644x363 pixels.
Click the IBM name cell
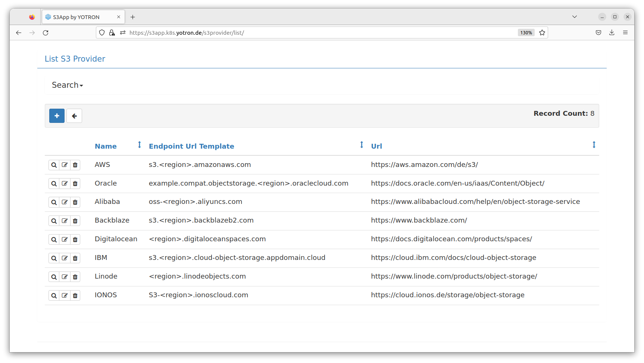tap(101, 258)
